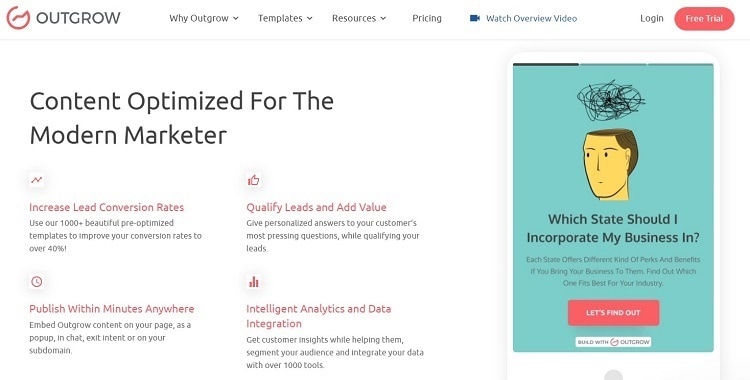750x380 pixels.
Task: Open the Login page
Action: tap(651, 18)
